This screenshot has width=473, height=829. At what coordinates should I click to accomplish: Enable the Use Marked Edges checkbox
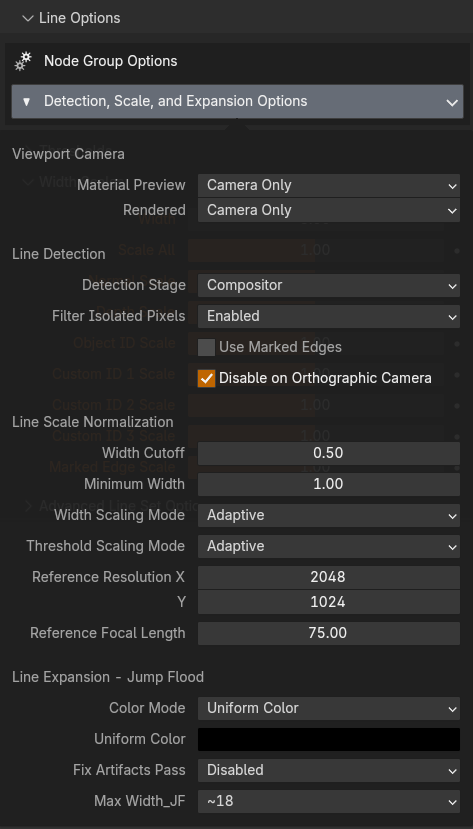point(207,347)
